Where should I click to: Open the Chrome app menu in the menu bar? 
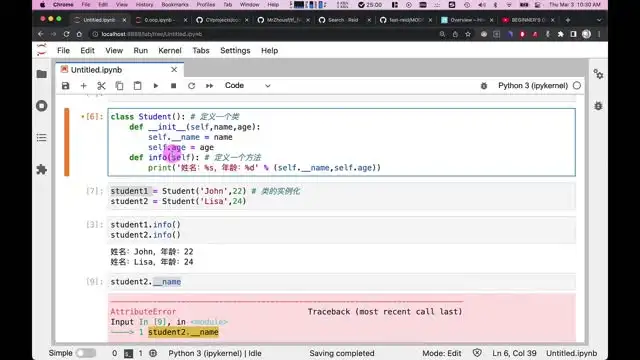(63, 5)
